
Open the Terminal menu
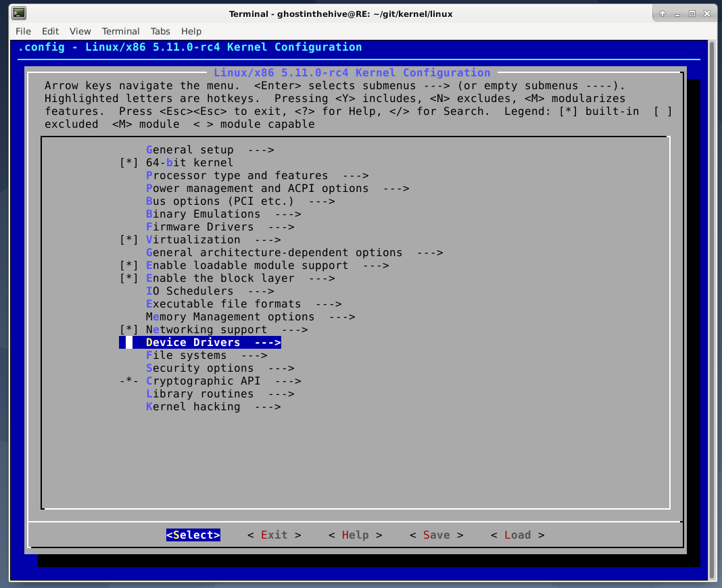tap(120, 31)
